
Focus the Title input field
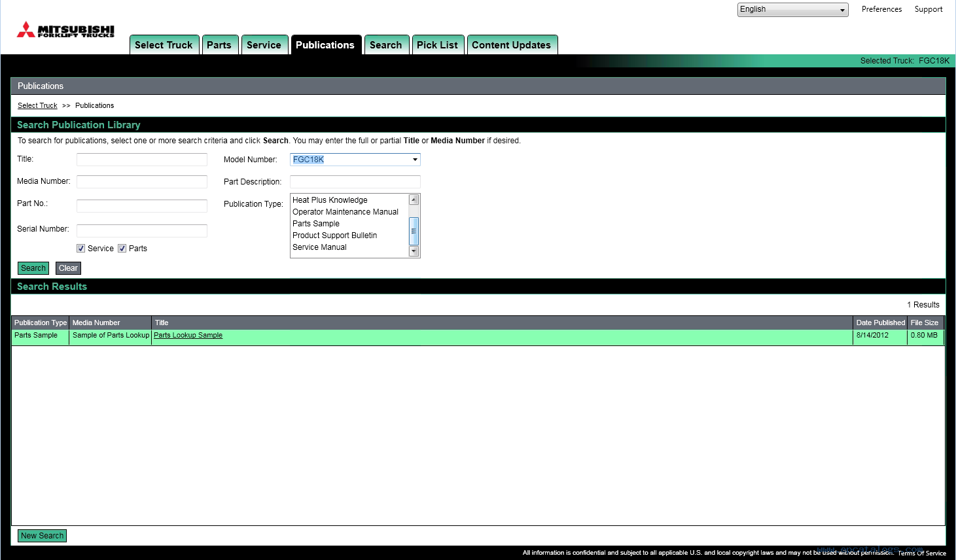pos(142,160)
